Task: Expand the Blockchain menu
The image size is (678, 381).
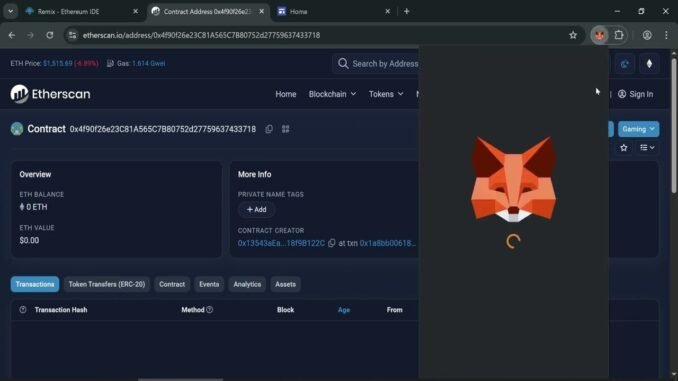Action: pos(332,94)
